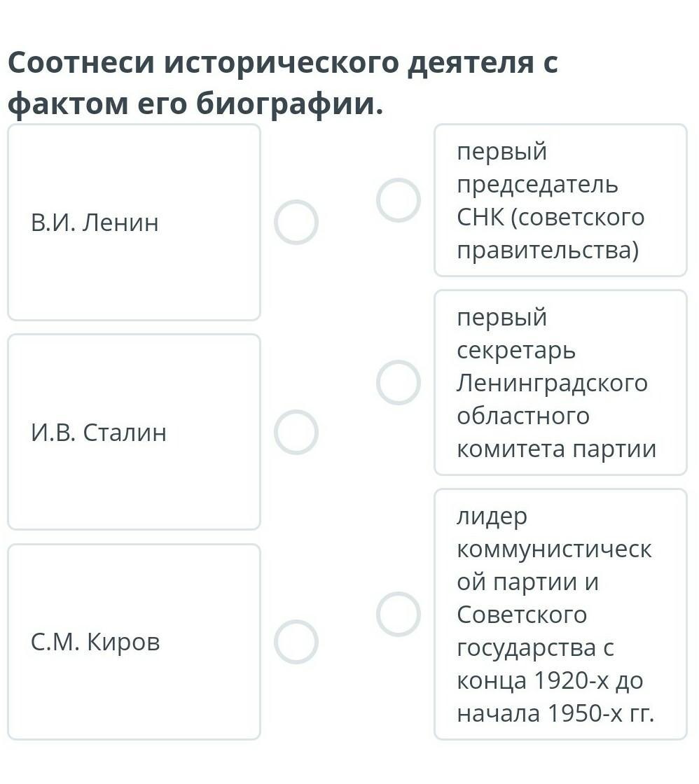Viewport: 699px width, 784px height.
Task: Select the connector circle next to И.В. Сталин
Action: (296, 432)
